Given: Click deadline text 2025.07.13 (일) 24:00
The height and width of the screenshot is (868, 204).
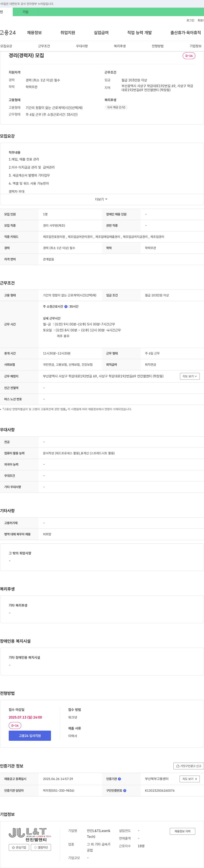Looking at the screenshot, I should [x=25, y=717].
